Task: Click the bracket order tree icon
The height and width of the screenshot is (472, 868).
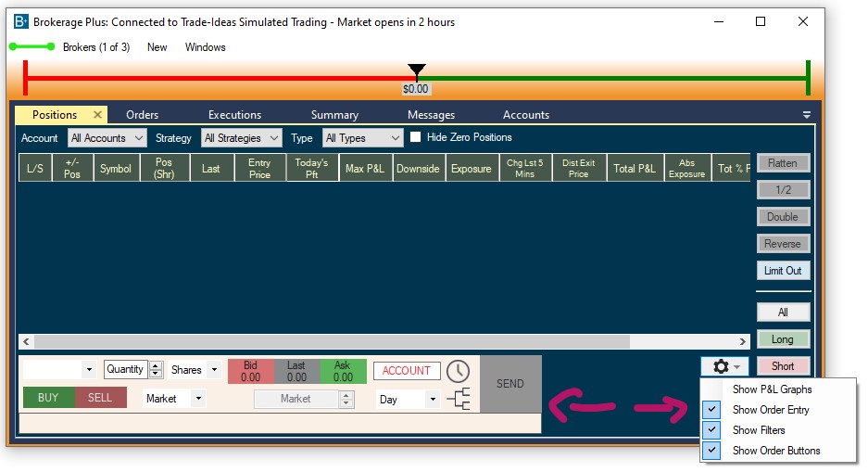Action: (458, 400)
